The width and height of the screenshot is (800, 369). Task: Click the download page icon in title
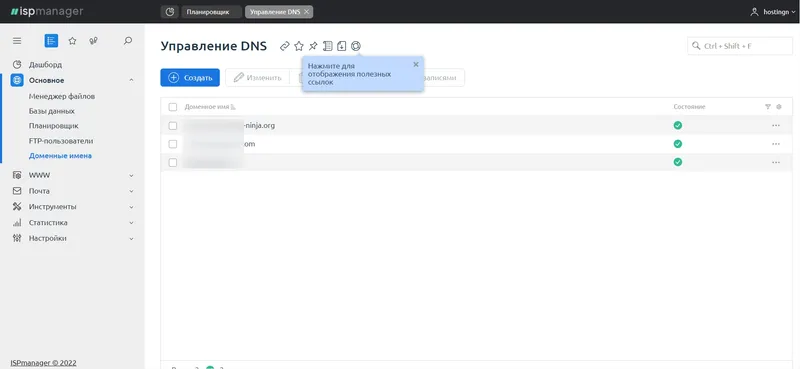coord(342,46)
